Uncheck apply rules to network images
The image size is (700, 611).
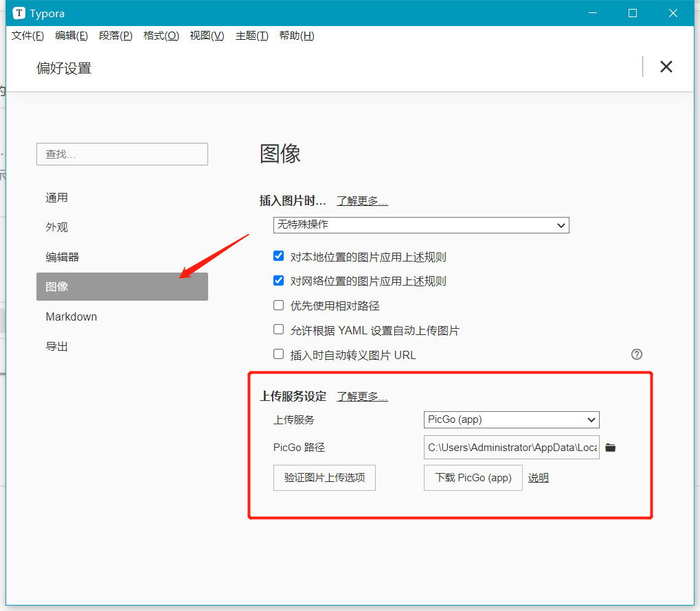pos(279,280)
